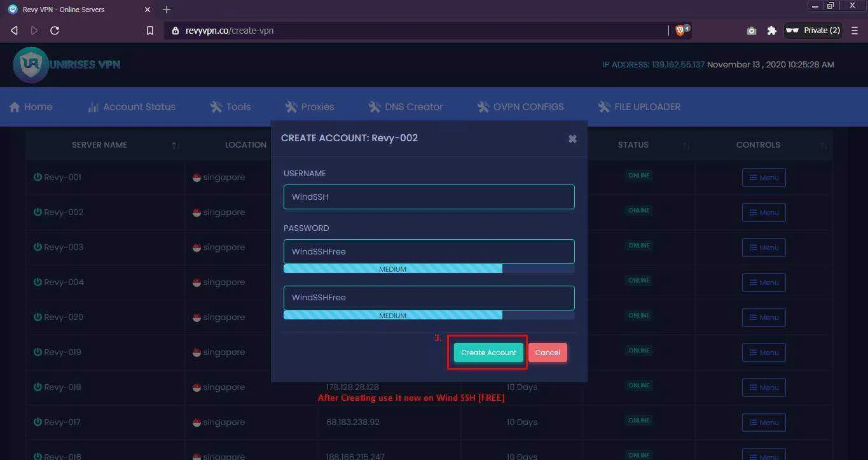Click the Singapore flag in Revy-004 row
Screen dimensions: 868x460
tap(197, 282)
